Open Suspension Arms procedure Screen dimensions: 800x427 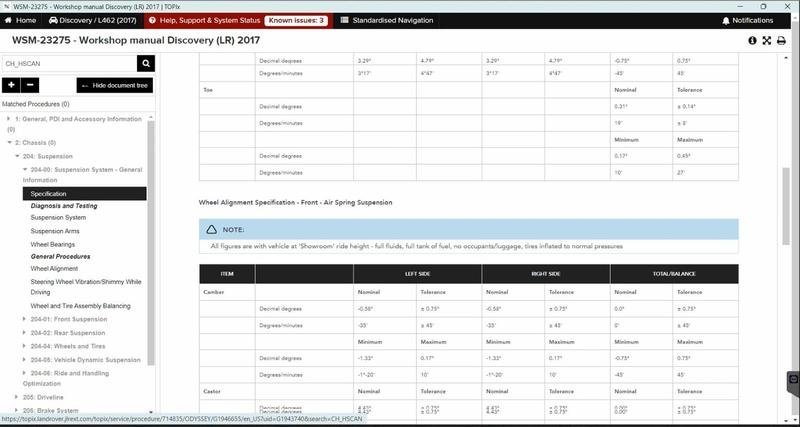(x=55, y=231)
